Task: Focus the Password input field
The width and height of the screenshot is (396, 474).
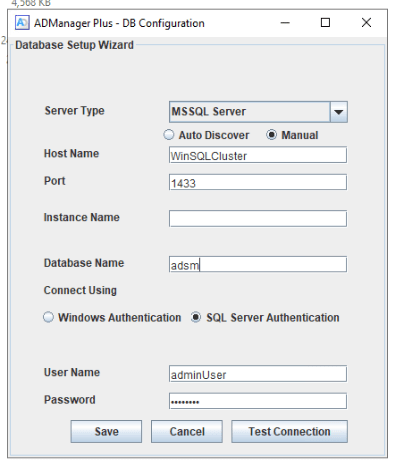Action: (258, 401)
